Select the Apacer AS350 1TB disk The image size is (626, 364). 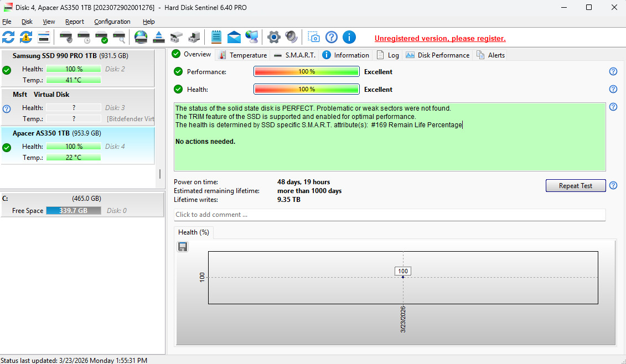(78, 145)
